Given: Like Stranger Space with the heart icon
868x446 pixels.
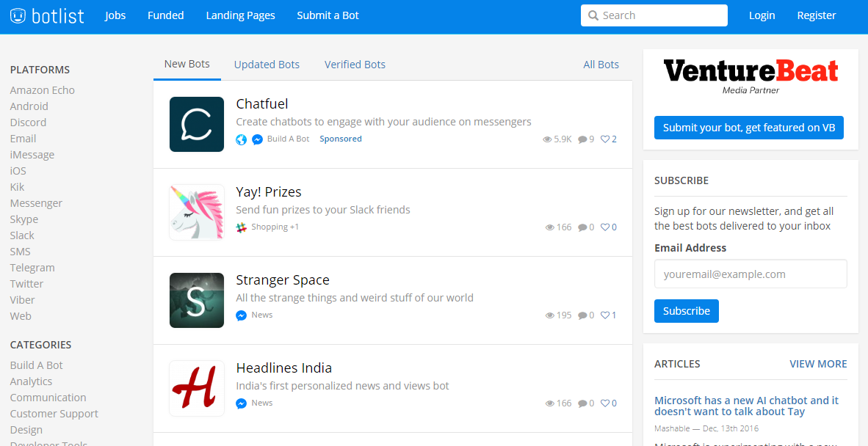Looking at the screenshot, I should point(605,315).
